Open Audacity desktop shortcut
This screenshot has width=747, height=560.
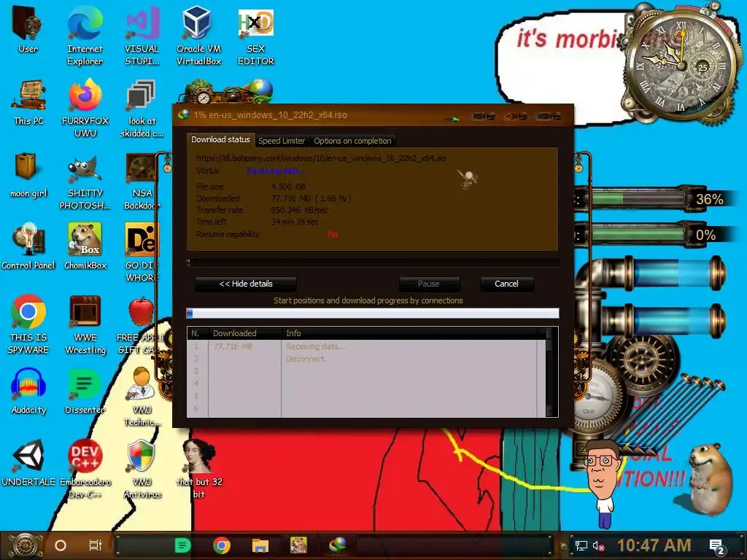28,392
